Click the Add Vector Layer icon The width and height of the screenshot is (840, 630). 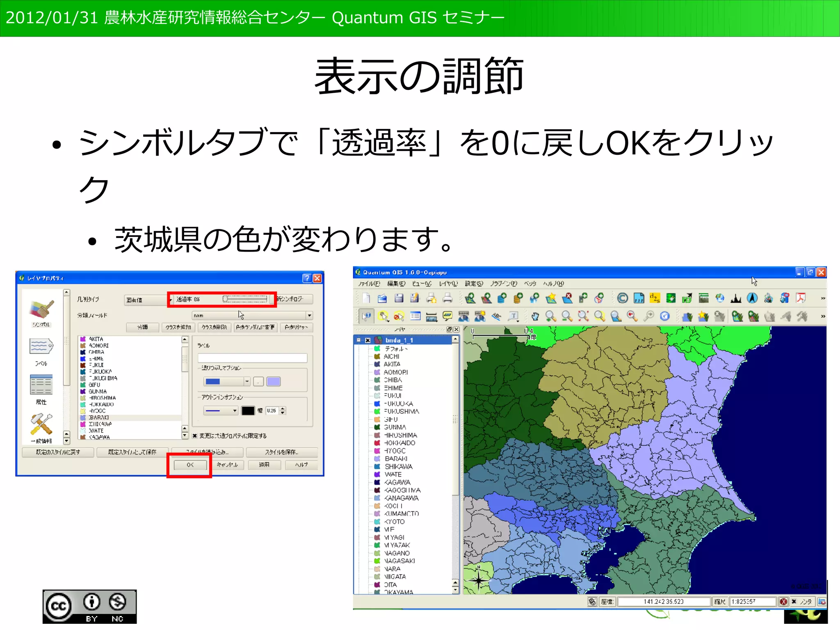(470, 298)
